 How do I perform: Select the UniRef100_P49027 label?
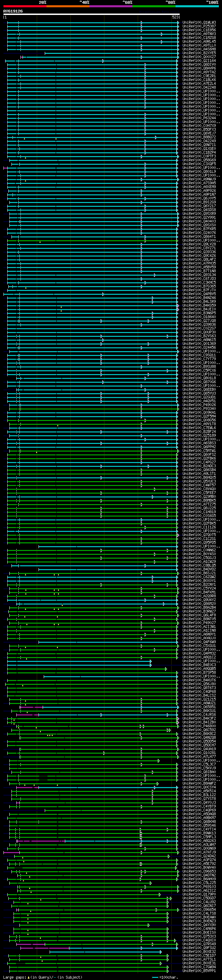click(x=199, y=623)
